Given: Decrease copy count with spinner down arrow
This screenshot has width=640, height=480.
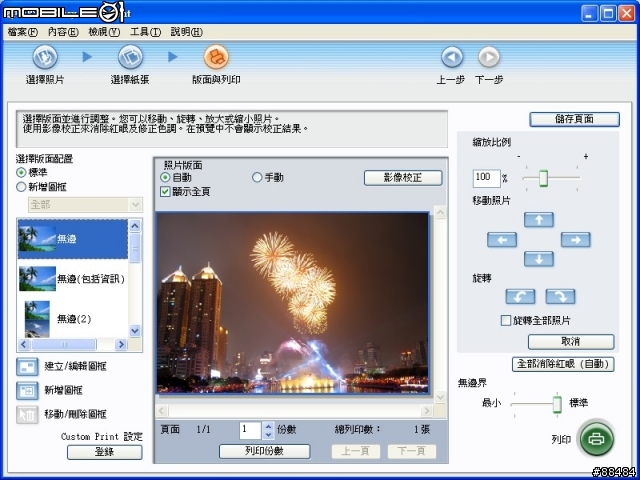Looking at the screenshot, I should pyautogui.click(x=268, y=435).
